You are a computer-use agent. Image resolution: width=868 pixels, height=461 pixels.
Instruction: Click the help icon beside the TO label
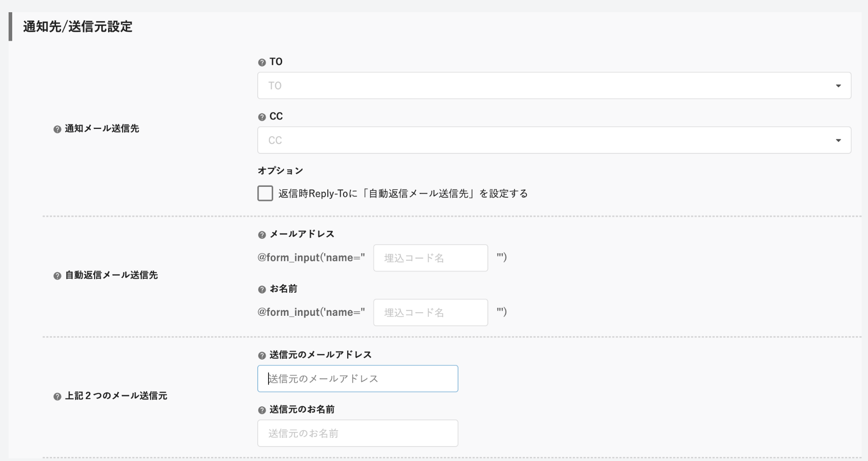pos(262,62)
